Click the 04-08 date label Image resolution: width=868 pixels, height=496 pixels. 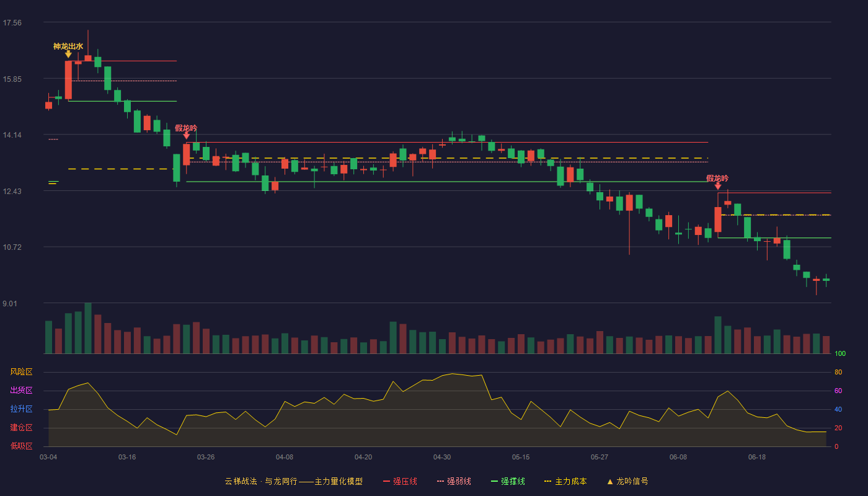pos(285,457)
